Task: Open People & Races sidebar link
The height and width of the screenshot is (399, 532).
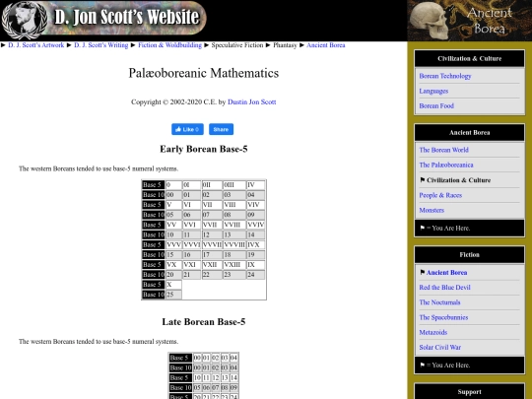Action: point(440,195)
